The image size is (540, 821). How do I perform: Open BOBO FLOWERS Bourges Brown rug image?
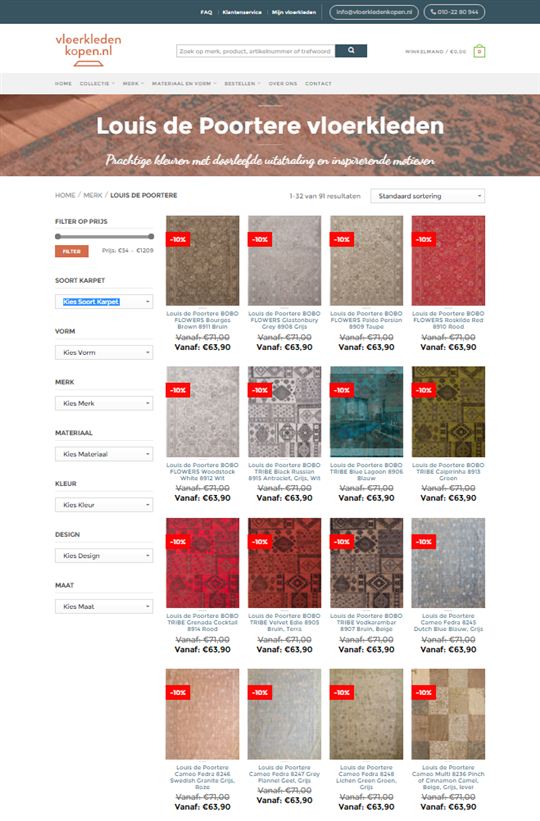[203, 261]
